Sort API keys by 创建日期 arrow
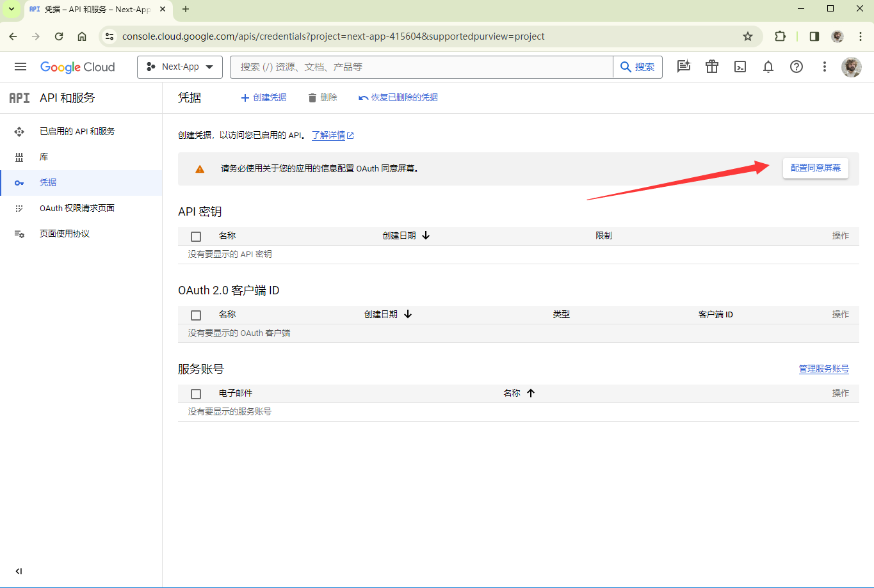Viewport: 874px width, 588px height. pyautogui.click(x=426, y=235)
